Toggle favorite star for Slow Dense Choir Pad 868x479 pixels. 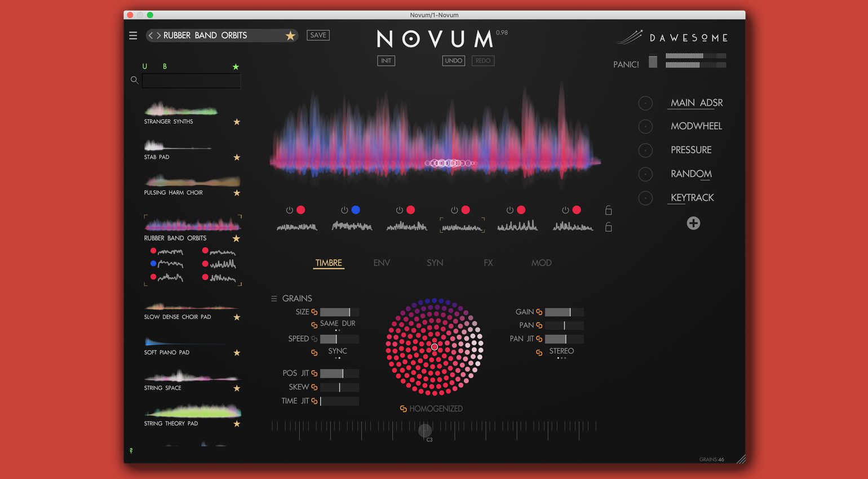(x=237, y=317)
